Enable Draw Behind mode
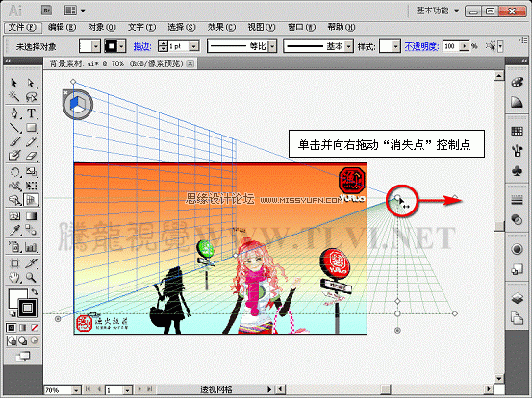 point(23,340)
